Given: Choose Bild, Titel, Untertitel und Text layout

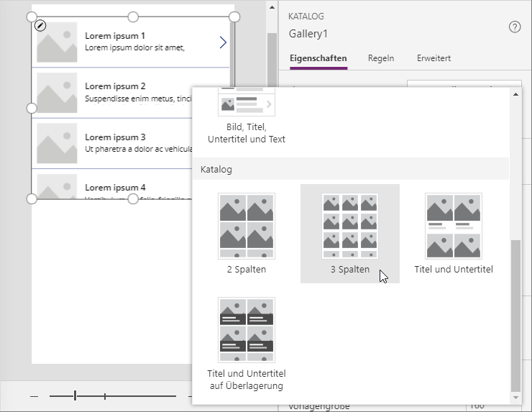Looking at the screenshot, I should coord(247,102).
